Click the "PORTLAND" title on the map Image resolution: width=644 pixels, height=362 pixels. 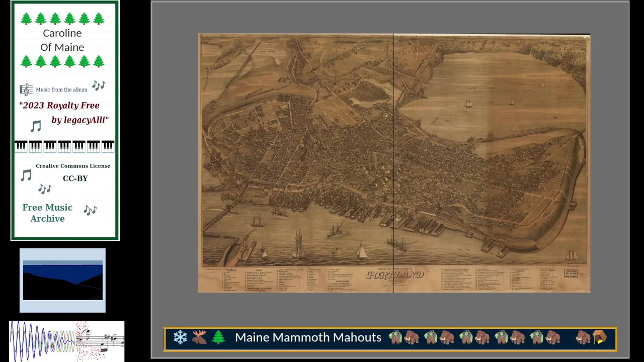pyautogui.click(x=395, y=275)
